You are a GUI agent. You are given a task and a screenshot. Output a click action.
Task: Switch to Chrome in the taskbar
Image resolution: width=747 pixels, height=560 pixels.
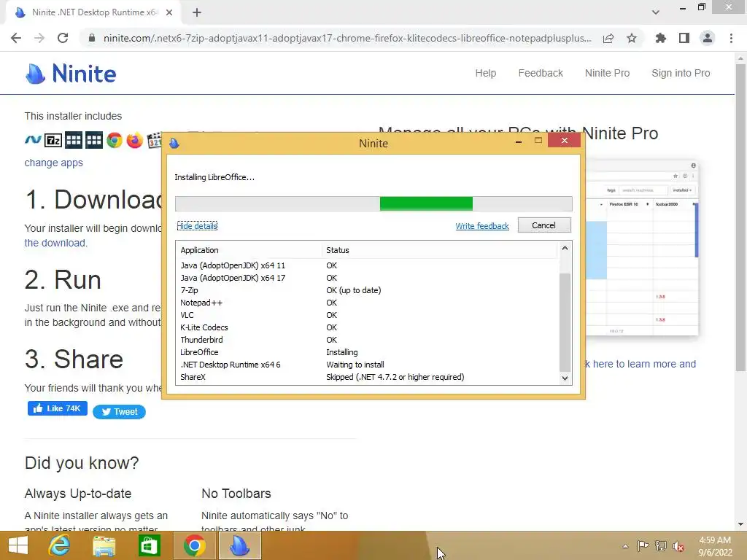click(194, 545)
